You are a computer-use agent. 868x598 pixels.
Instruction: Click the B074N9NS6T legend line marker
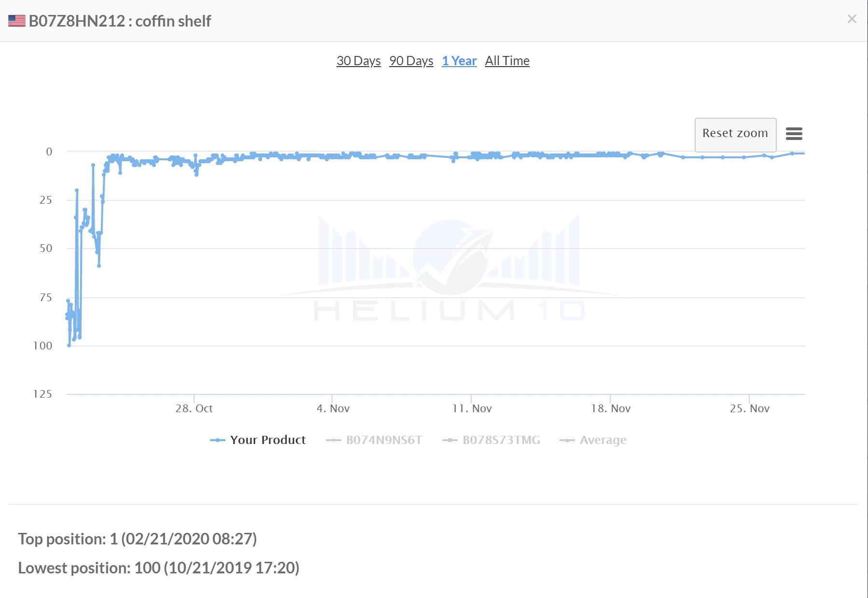click(x=334, y=440)
